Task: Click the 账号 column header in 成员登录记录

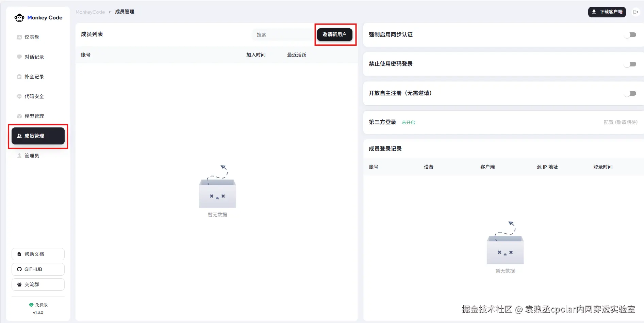Action: coord(374,167)
